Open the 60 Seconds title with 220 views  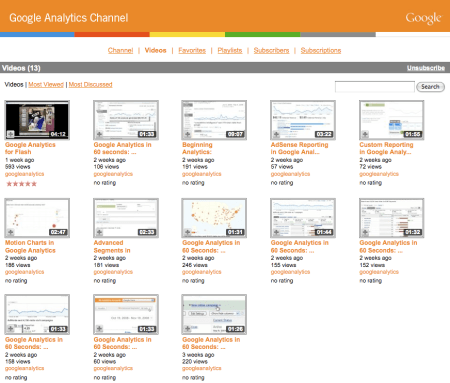[211, 343]
